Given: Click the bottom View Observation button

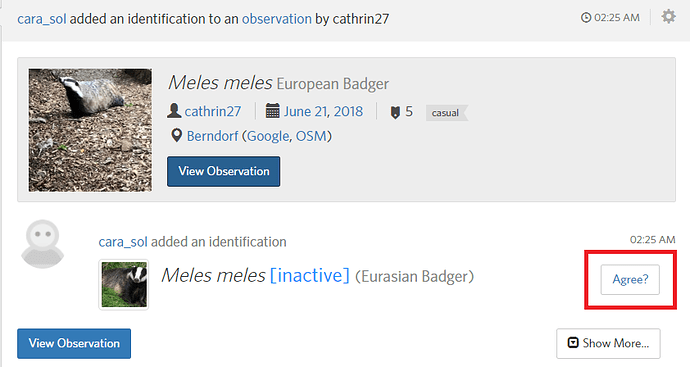Looking at the screenshot, I should 74,343.
